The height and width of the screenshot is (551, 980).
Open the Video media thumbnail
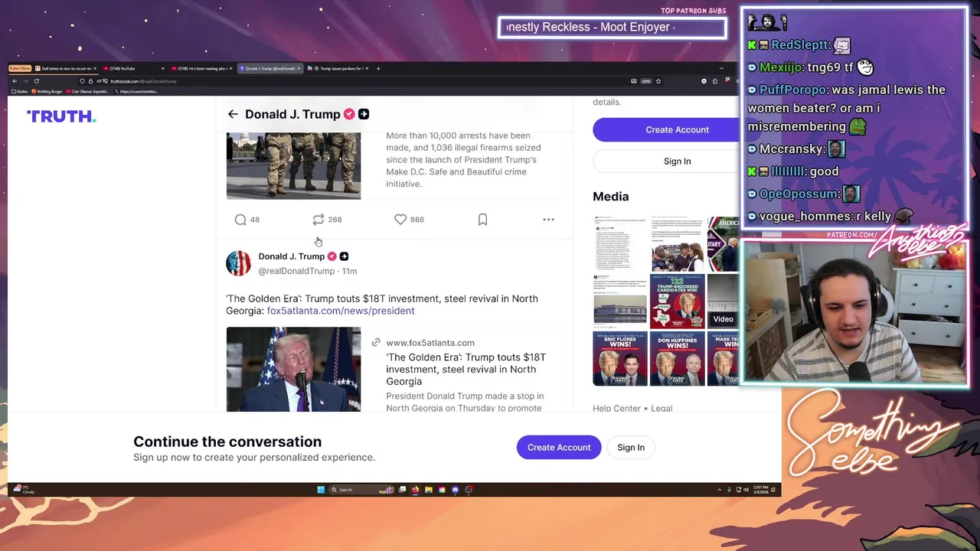pyautogui.click(x=723, y=302)
